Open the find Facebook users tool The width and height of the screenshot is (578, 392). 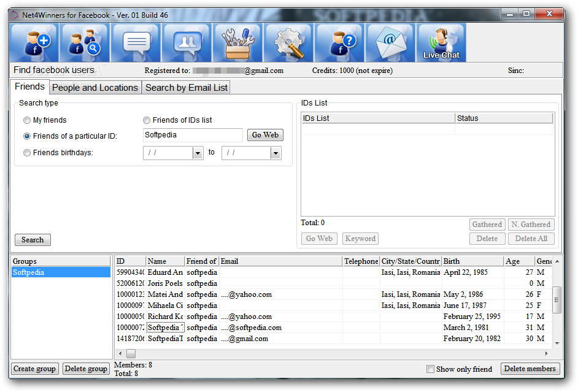tap(85, 42)
